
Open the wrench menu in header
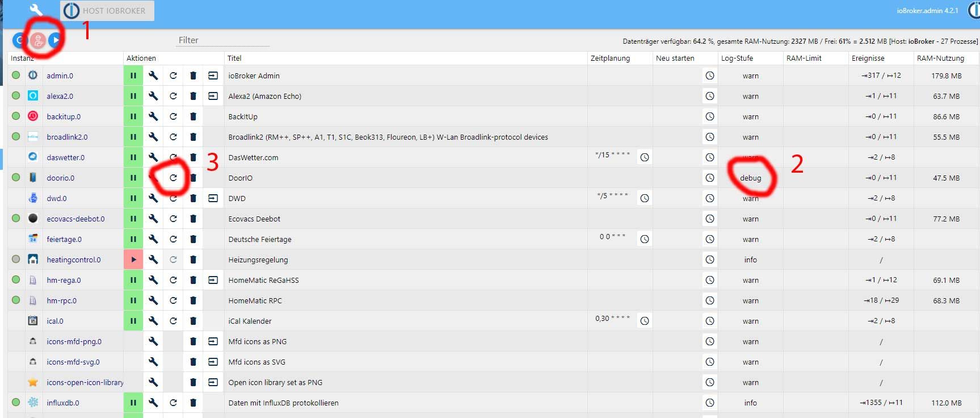click(36, 10)
